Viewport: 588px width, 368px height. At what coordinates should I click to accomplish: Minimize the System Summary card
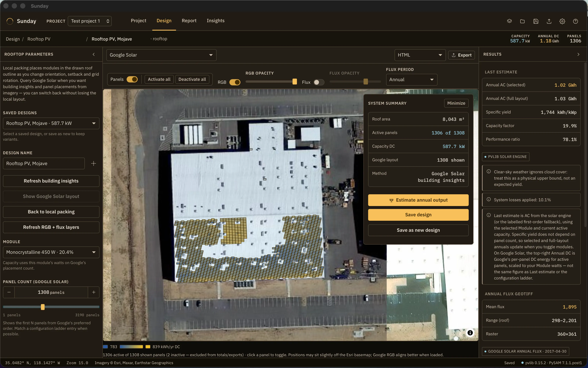pos(456,103)
